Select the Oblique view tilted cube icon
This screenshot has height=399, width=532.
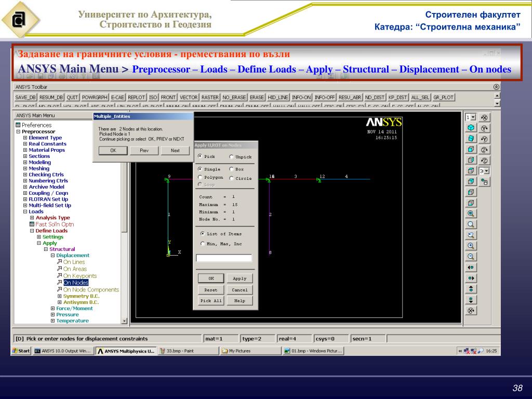click(471, 138)
